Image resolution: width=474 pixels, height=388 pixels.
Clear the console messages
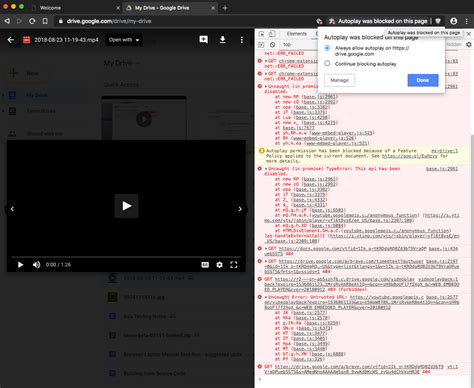point(273,45)
